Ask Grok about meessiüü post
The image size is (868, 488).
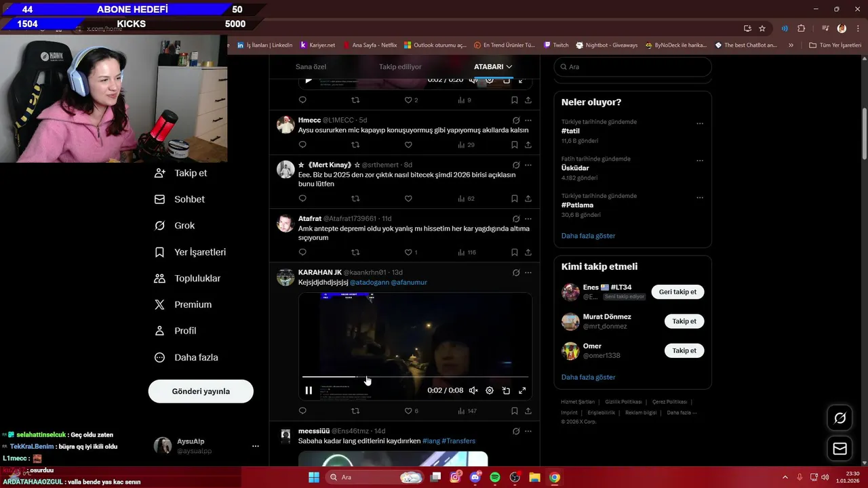click(516, 431)
